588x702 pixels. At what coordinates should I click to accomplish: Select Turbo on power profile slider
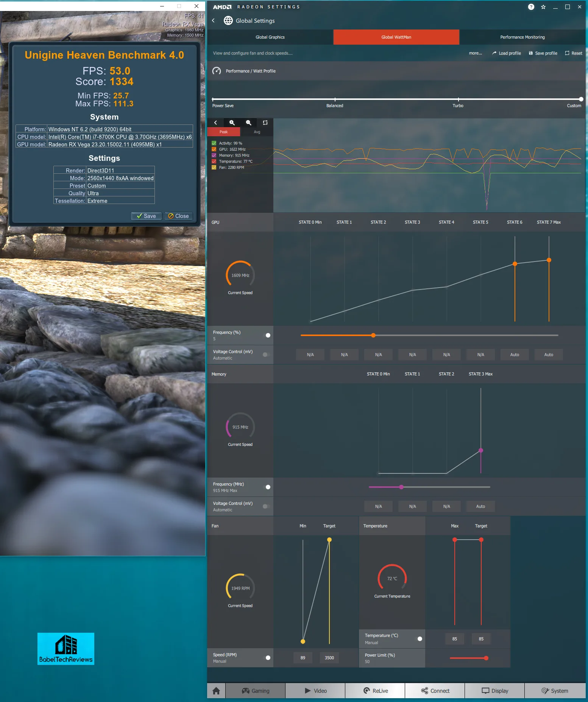(458, 100)
